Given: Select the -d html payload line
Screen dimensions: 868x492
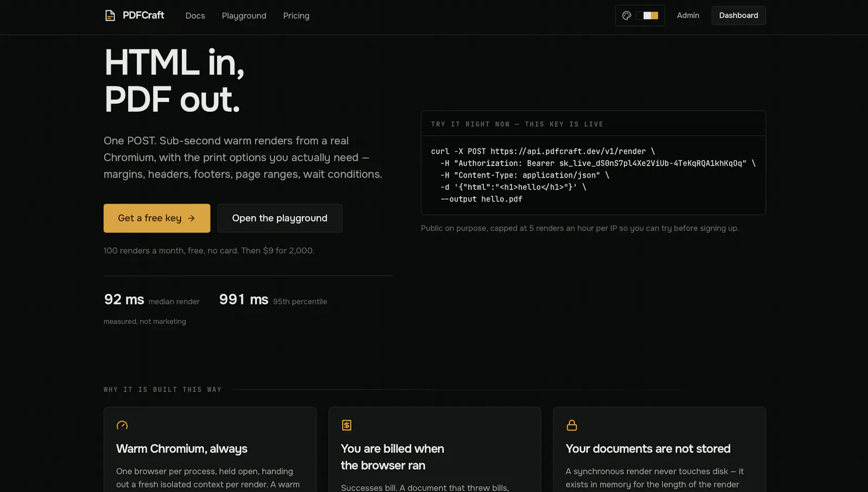Looking at the screenshot, I should [513, 187].
